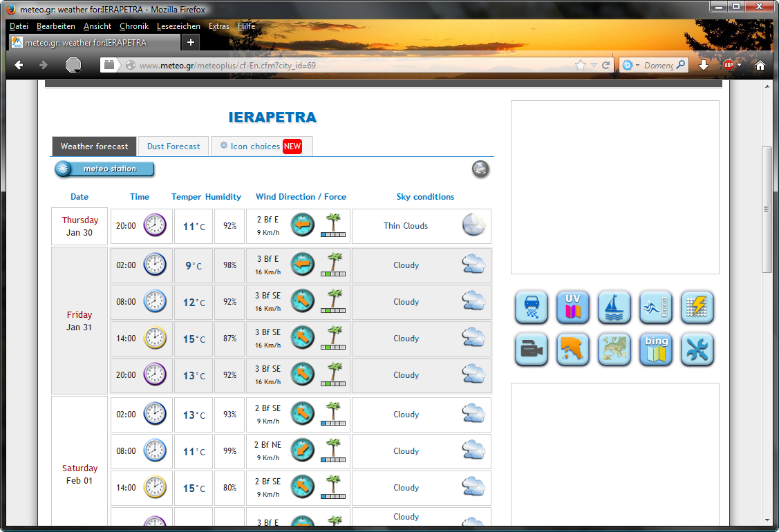The height and width of the screenshot is (532, 779).
Task: Open the lightning strikes map icon
Action: click(697, 307)
